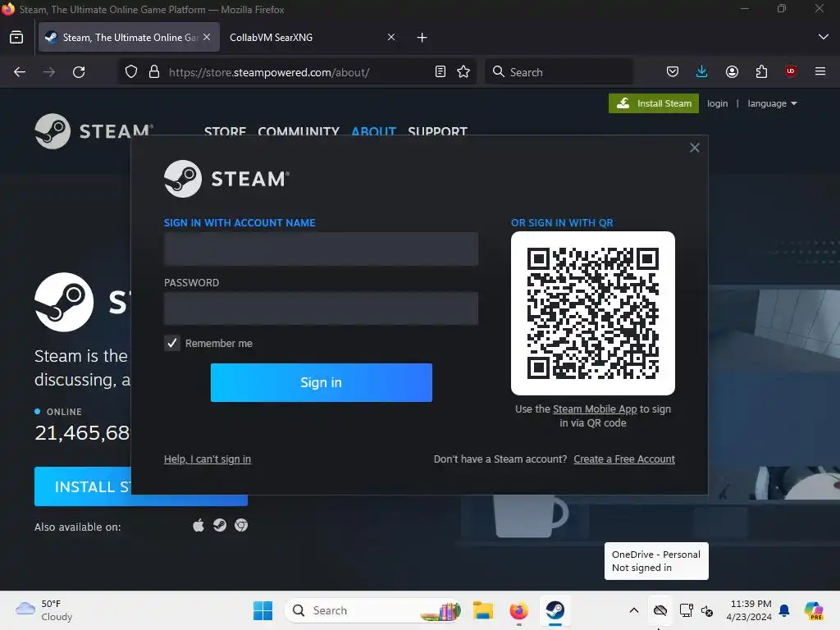Open notifications bell in taskbar

(x=784, y=610)
